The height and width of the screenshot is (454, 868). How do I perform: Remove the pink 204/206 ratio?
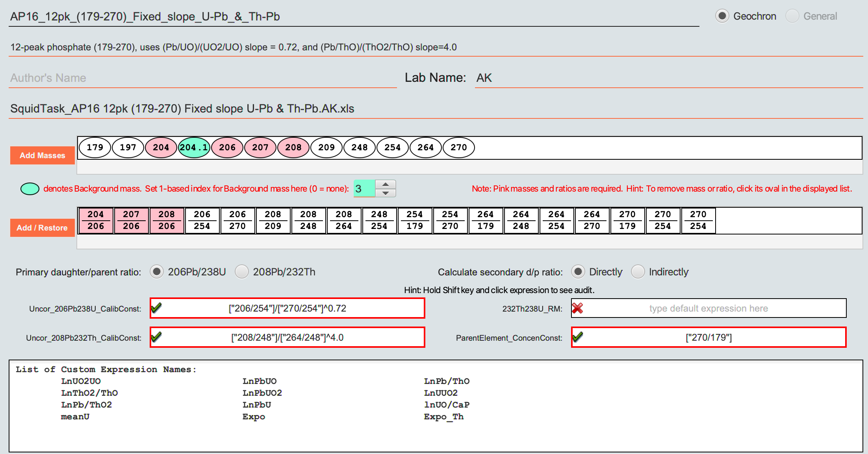[x=96, y=220]
